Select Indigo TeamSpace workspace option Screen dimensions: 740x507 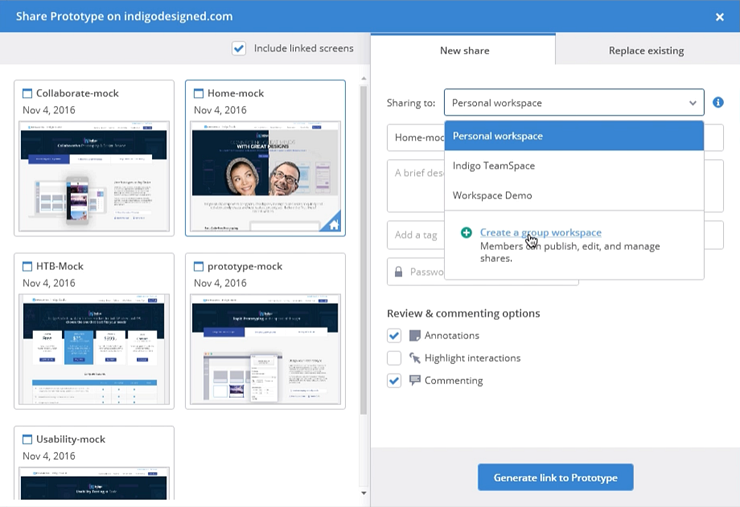574,166
